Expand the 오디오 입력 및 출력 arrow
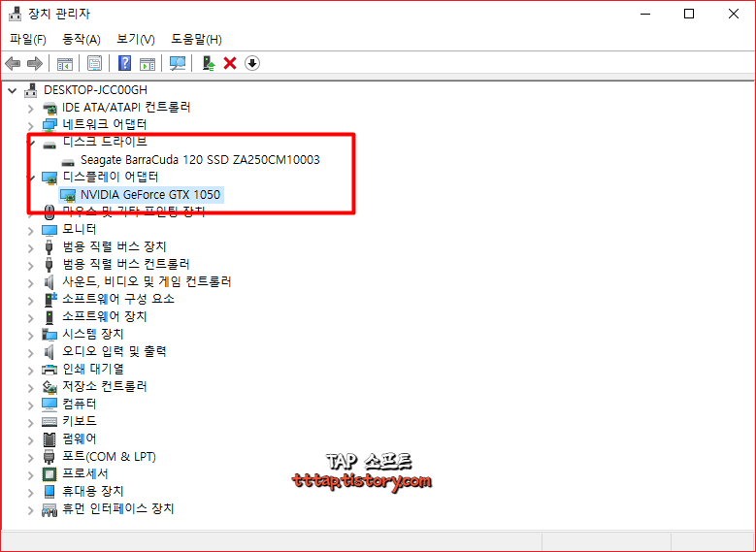Screen dimensions: 756x552 coord(31,353)
